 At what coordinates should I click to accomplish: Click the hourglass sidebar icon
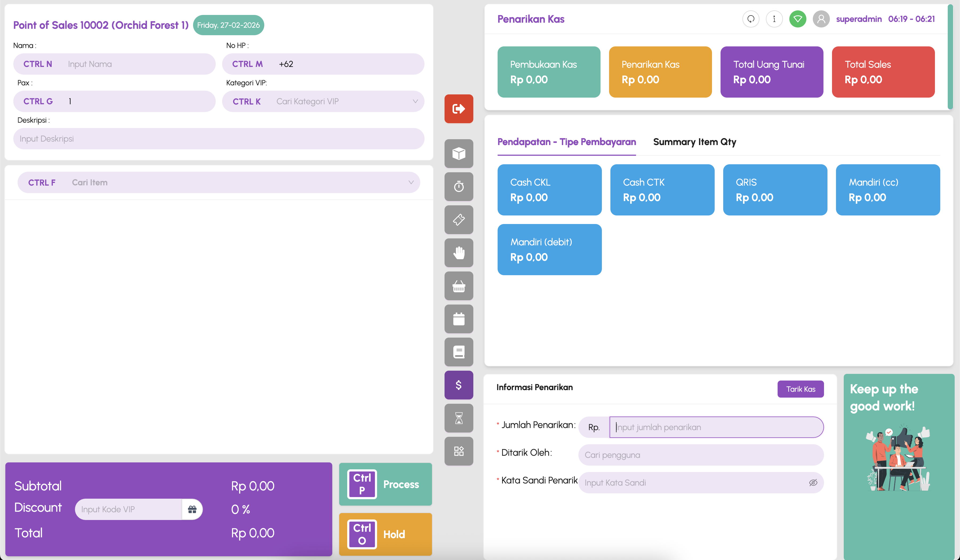coord(459,418)
